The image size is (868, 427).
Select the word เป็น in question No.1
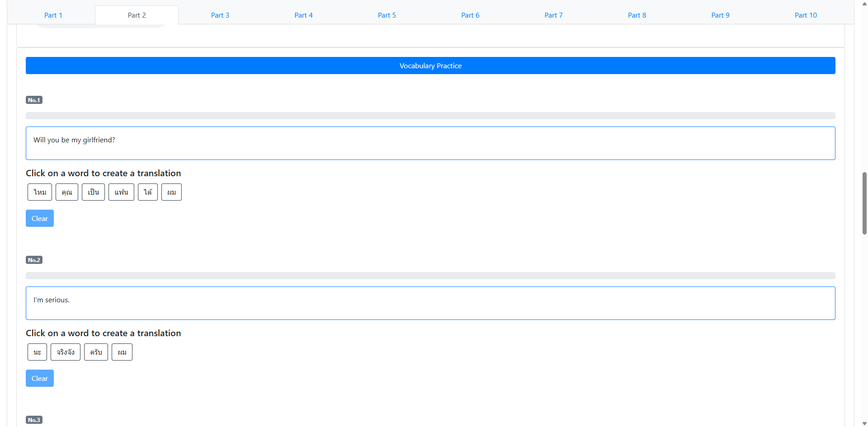click(93, 192)
